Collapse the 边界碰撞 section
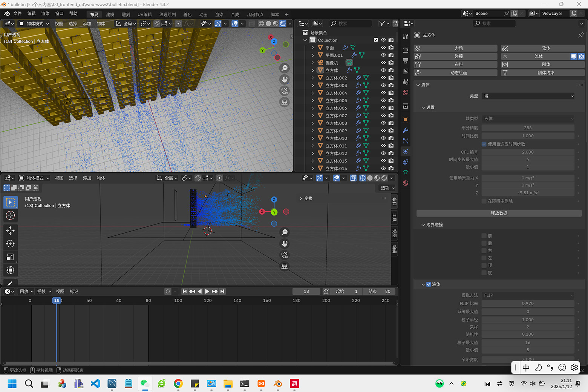Screen dimensions: 588x392 click(423, 225)
